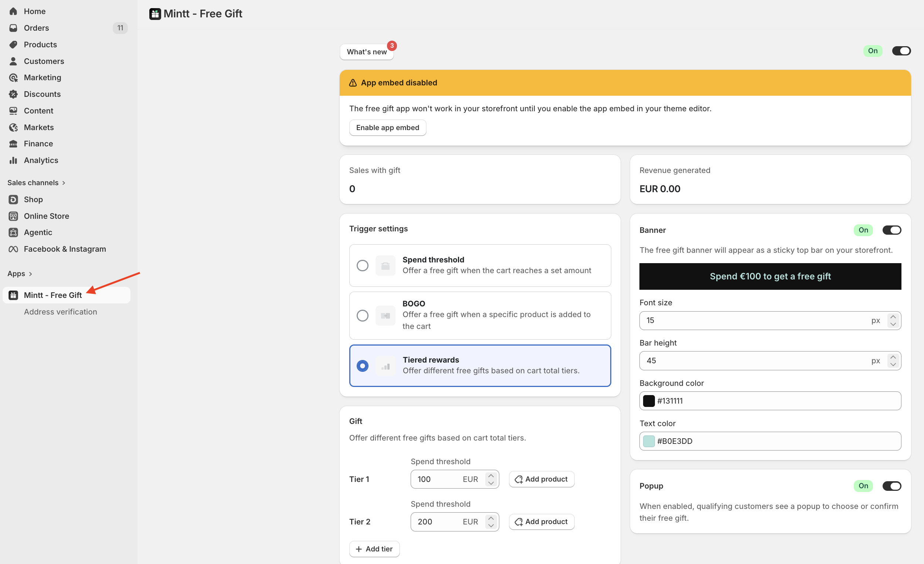This screenshot has width=924, height=564.
Task: Click the Facebook & Instagram Meta icon
Action: (13, 249)
